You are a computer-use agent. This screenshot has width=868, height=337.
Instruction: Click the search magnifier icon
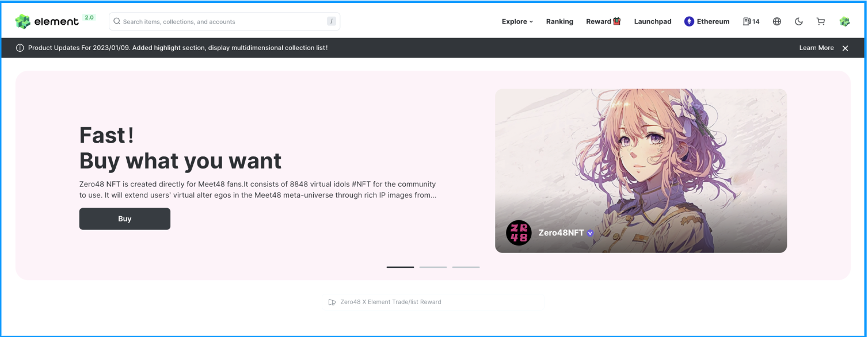tap(117, 21)
